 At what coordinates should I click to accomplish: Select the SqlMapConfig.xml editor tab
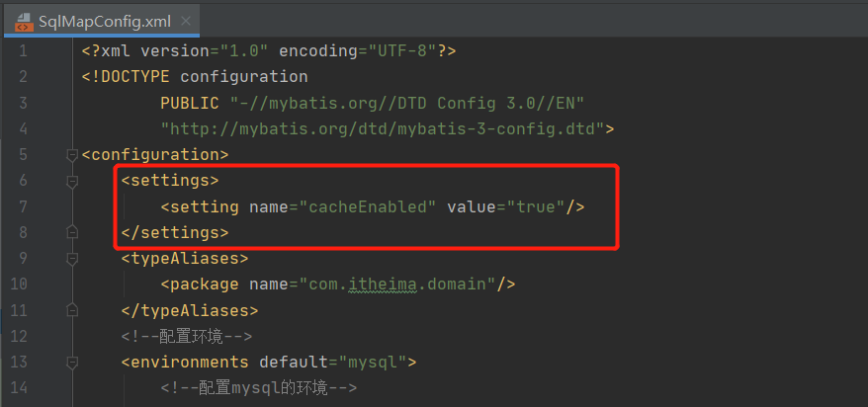pos(101,22)
